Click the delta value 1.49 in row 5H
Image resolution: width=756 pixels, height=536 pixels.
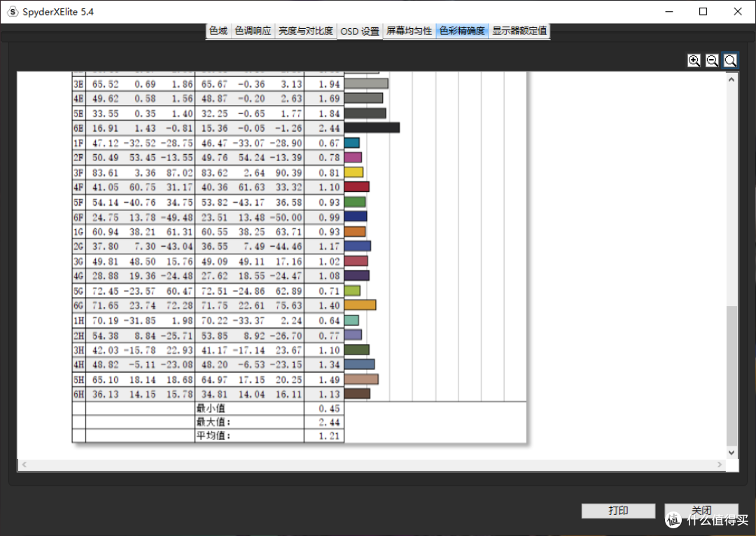click(329, 380)
